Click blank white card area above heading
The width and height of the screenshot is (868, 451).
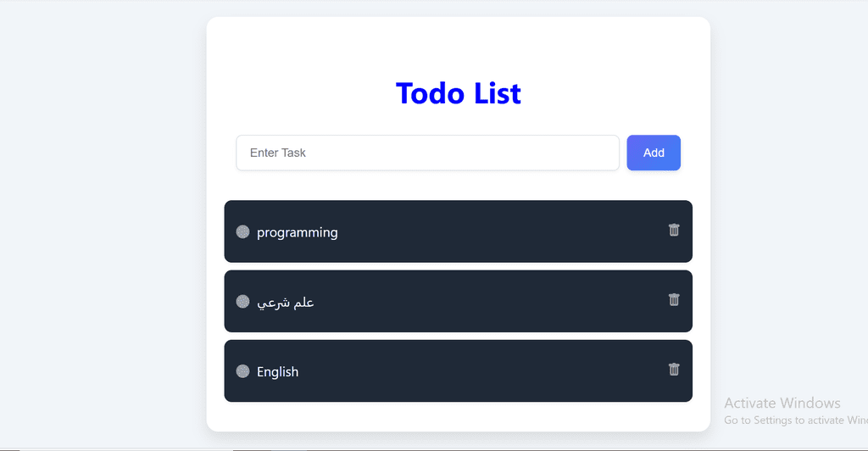(459, 44)
